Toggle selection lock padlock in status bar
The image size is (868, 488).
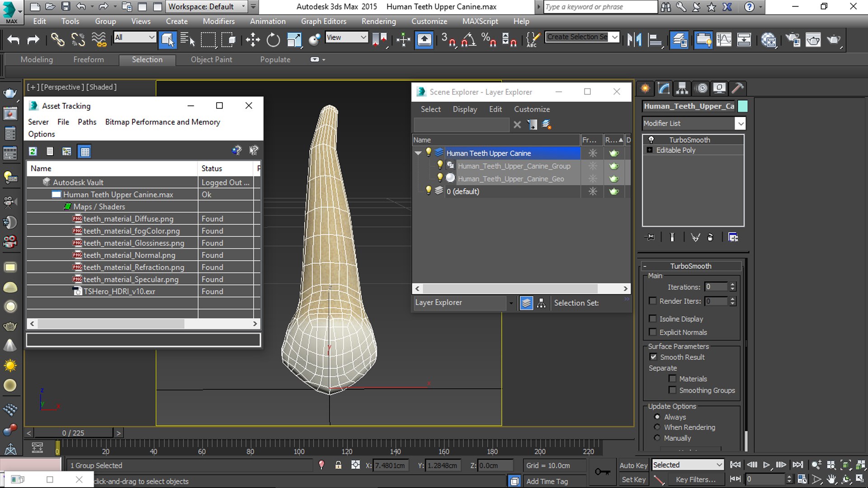[x=338, y=465]
